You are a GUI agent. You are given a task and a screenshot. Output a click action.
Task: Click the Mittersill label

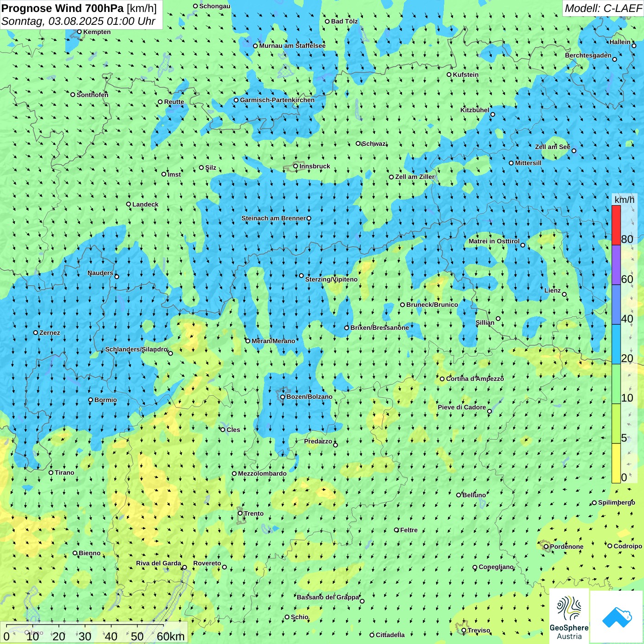528,163
